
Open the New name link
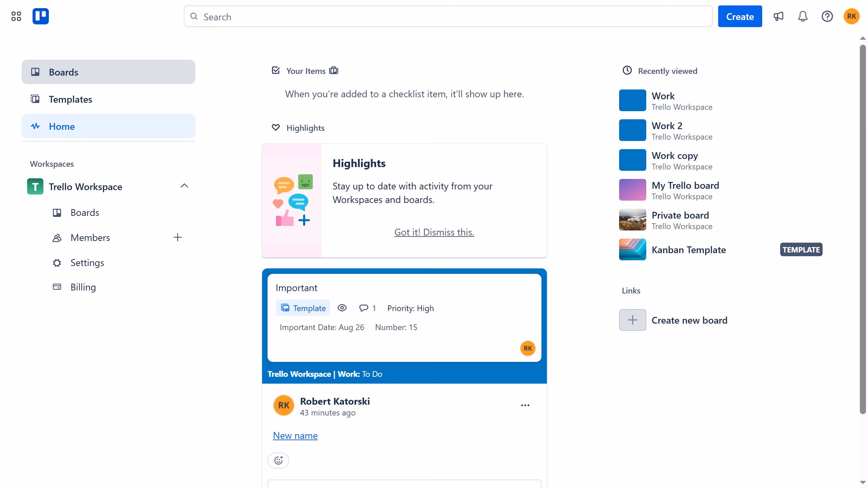point(295,435)
